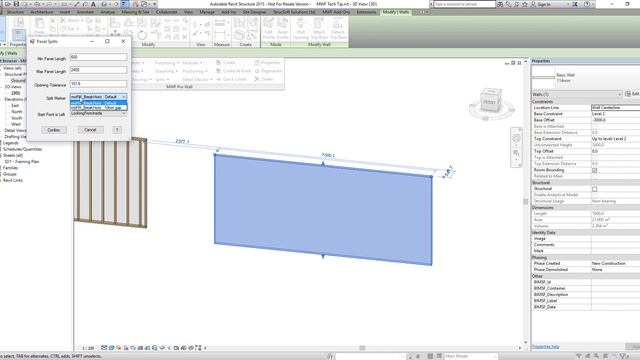
Task: Open the Start Point is Left dropdown
Action: point(98,113)
